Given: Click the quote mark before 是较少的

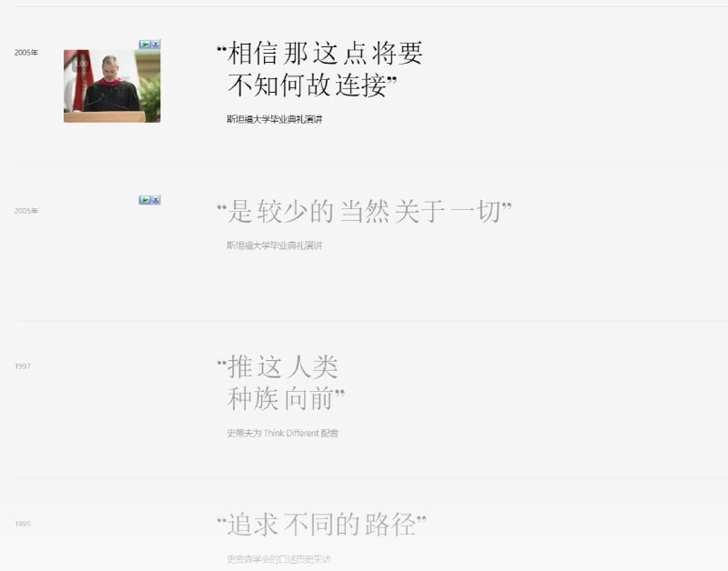Looking at the screenshot, I should pyautogui.click(x=220, y=208).
